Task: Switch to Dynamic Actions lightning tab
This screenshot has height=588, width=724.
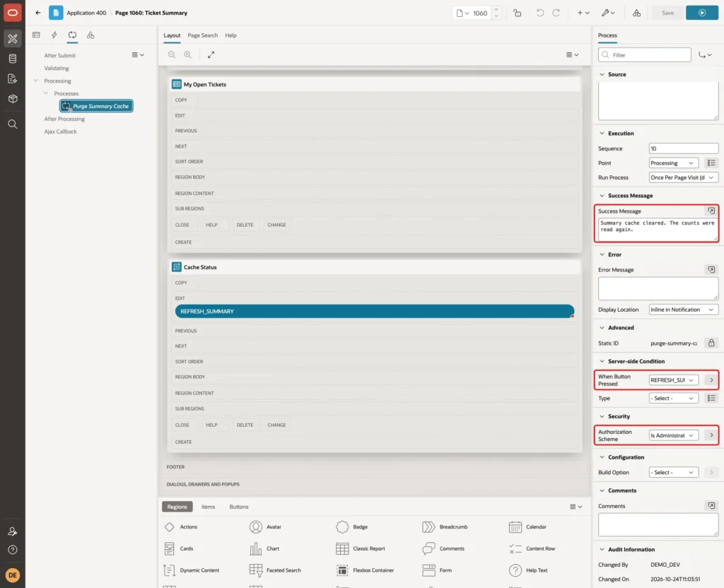Action: click(54, 35)
